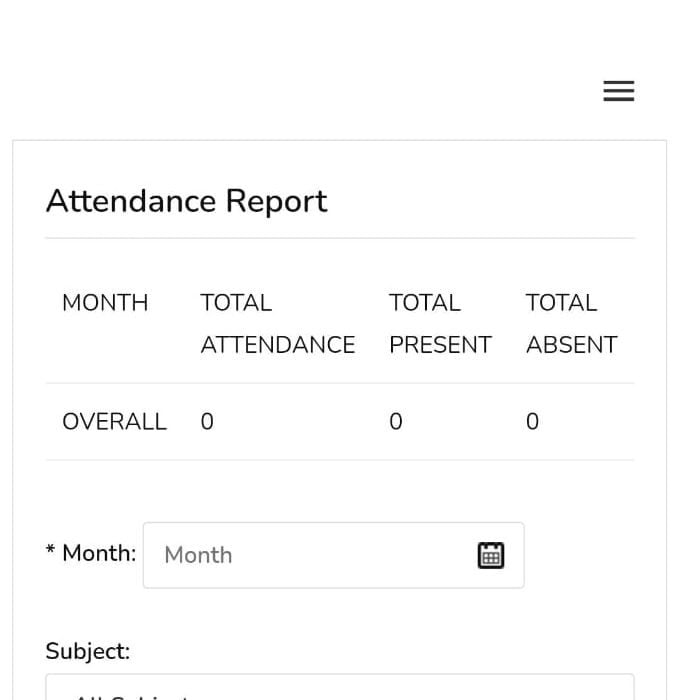Click the OVERALL row label
The width and height of the screenshot is (679, 700).
tap(114, 422)
